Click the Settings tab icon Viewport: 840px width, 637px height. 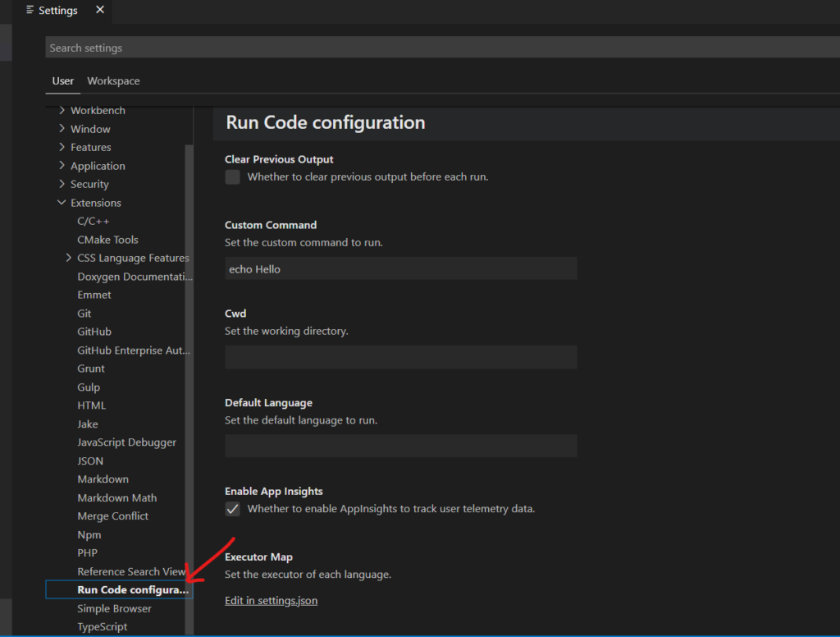[31, 11]
